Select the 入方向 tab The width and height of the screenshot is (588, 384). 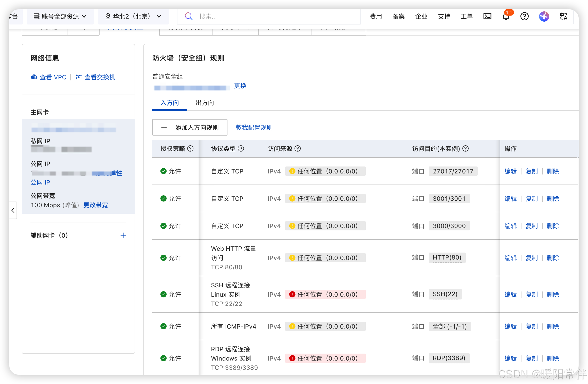(x=169, y=103)
